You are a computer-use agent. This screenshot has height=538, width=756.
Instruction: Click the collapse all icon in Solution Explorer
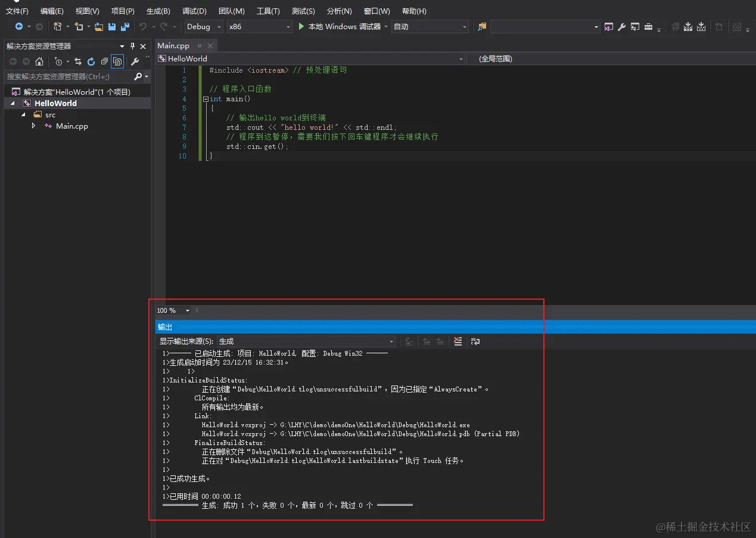click(104, 61)
